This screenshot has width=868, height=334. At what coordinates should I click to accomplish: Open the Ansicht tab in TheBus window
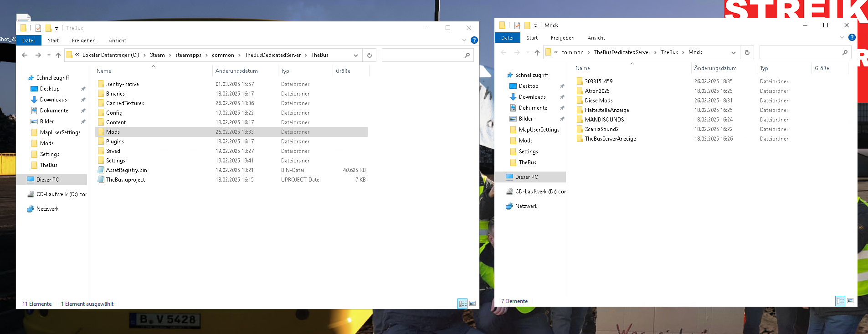(x=117, y=40)
